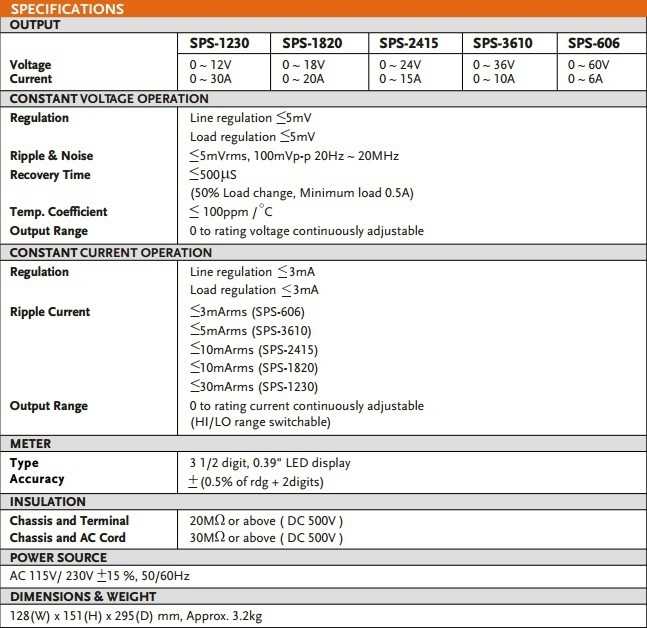Viewport: 647px width, 628px height.
Task: Click the SPS-1230 column header
Action: (219, 43)
